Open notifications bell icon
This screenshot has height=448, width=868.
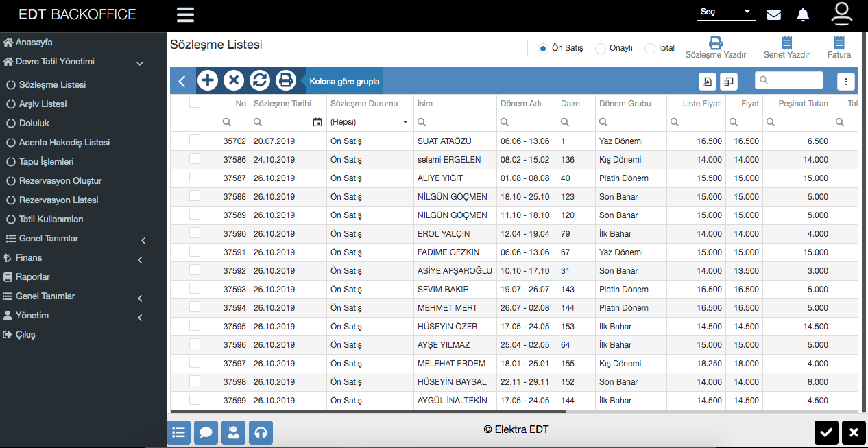tap(803, 14)
